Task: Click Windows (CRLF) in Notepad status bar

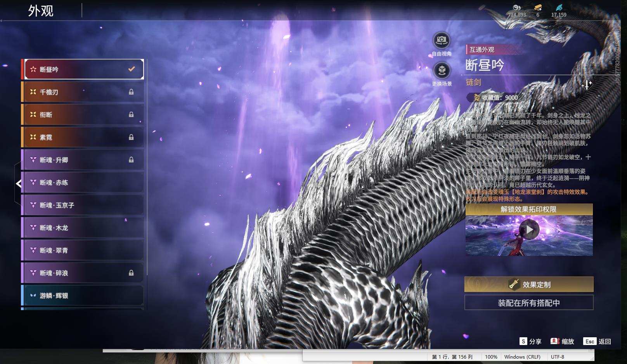Action: tap(522, 357)
